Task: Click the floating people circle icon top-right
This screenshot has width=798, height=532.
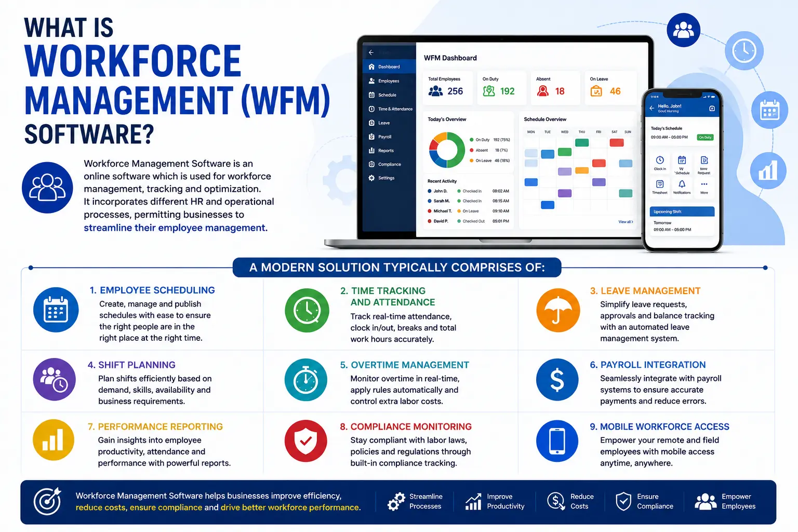Action: tap(683, 30)
